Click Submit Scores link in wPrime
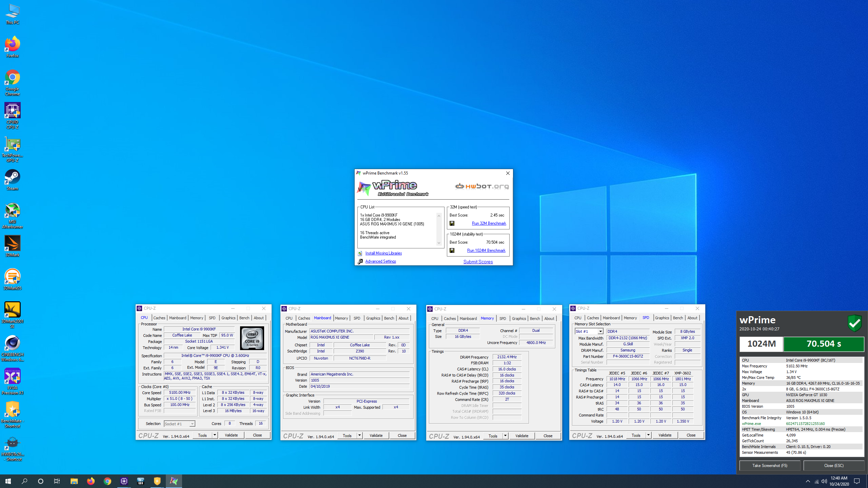Image resolution: width=868 pixels, height=488 pixels. [x=478, y=262]
